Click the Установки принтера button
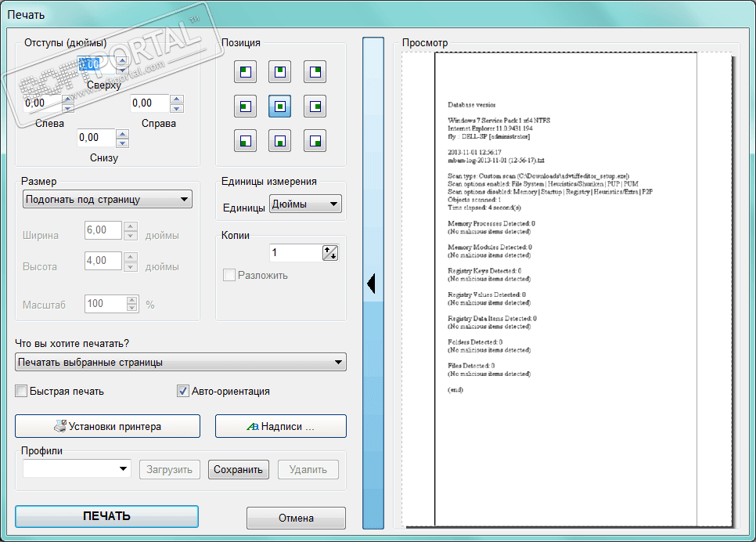The width and height of the screenshot is (756, 542). coord(107,426)
